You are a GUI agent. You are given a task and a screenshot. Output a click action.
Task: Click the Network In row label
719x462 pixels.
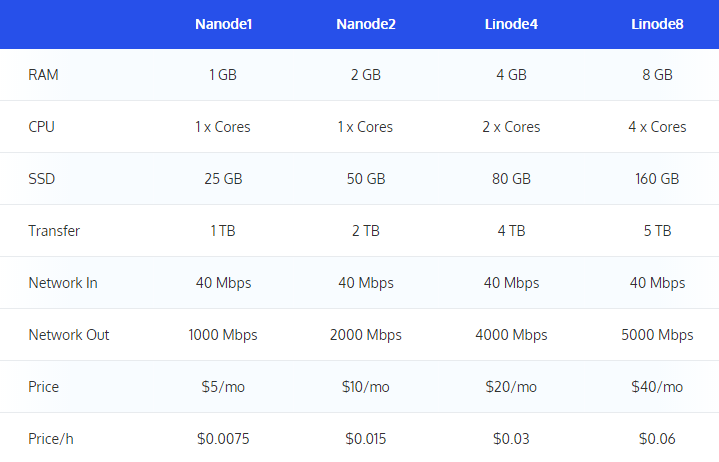click(63, 283)
